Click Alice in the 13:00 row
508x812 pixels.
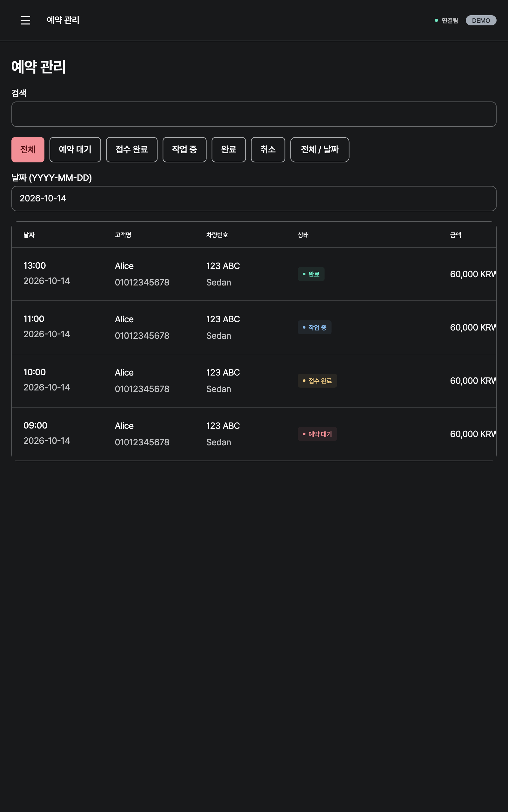124,266
